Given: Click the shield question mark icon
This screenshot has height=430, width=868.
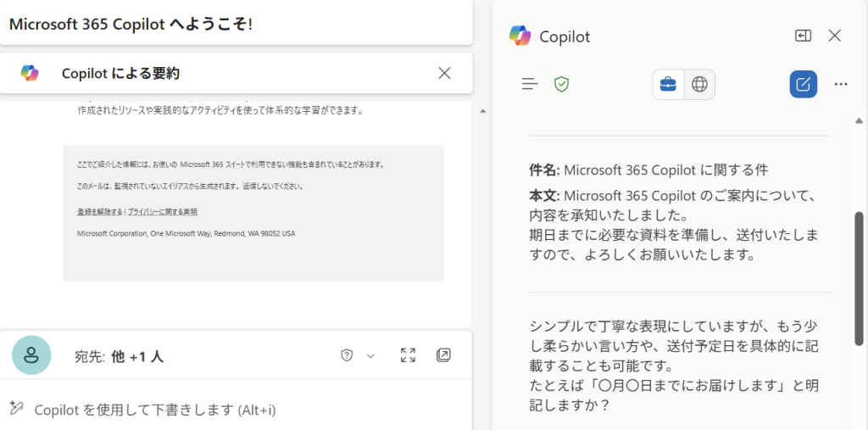Looking at the screenshot, I should tap(346, 355).
